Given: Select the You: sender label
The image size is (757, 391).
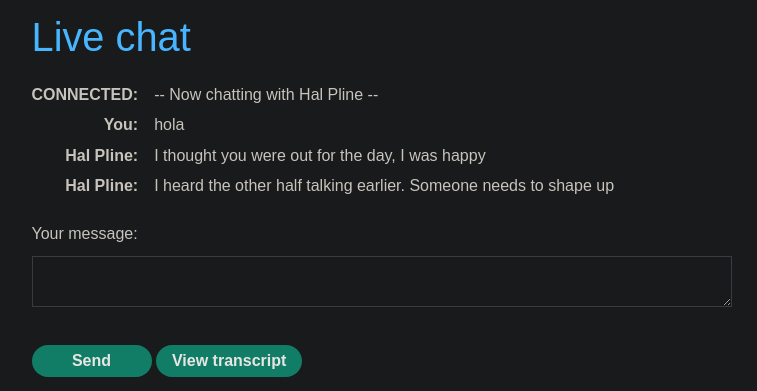Looking at the screenshot, I should coord(121,125).
